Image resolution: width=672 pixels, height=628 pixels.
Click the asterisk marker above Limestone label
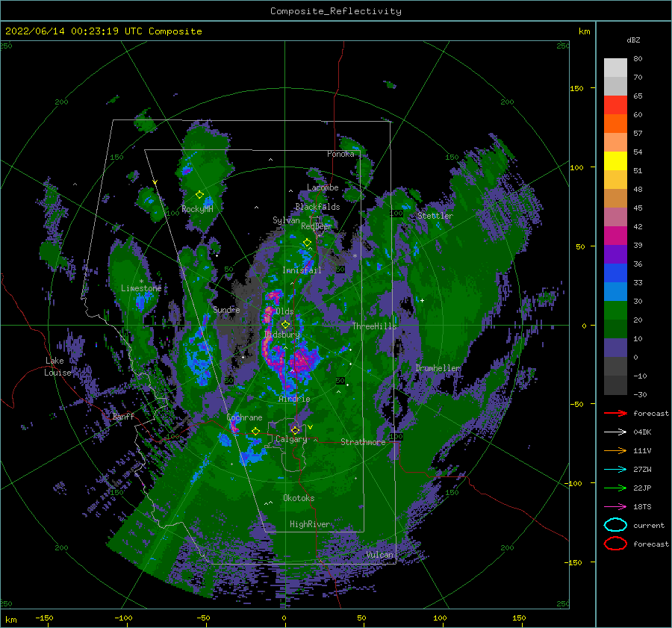tap(141, 282)
